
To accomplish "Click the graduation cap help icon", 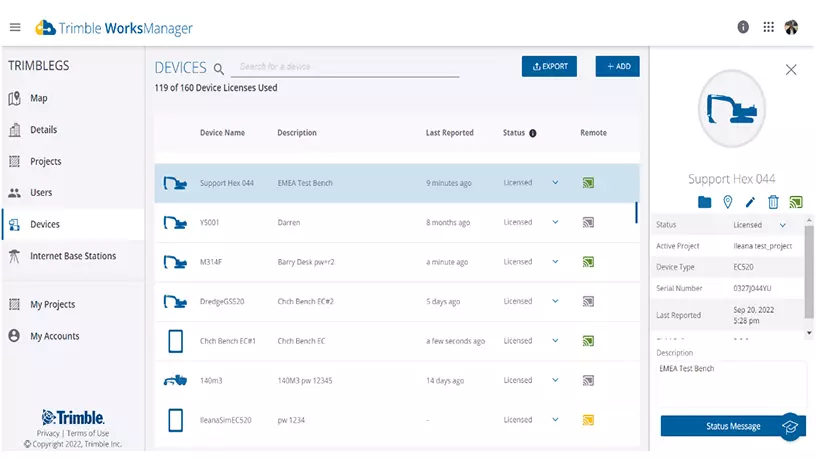I will coord(790,427).
